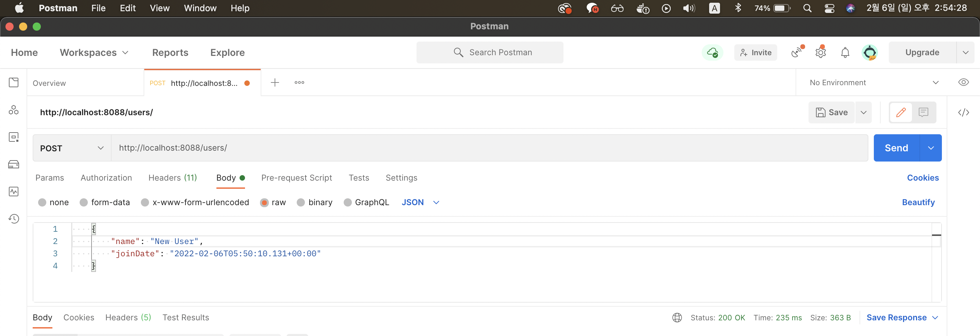Image resolution: width=980 pixels, height=336 pixels.
Task: Open the comments mode icon
Action: point(923,112)
